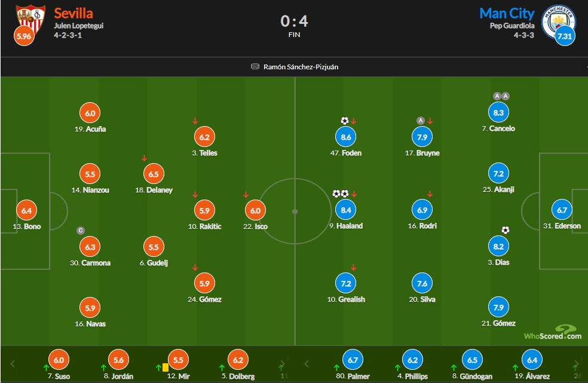
Task: Show more Sevilla substitutes with right chevron
Action: tap(283, 363)
